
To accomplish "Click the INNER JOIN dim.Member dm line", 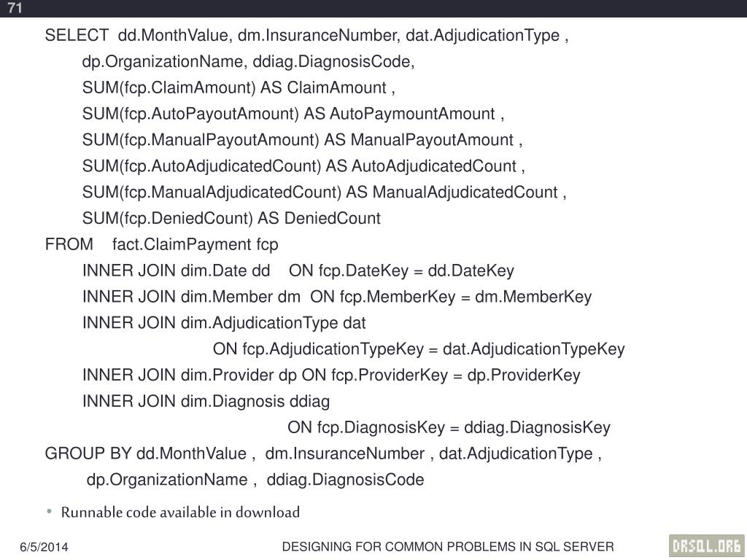I will coord(337,297).
